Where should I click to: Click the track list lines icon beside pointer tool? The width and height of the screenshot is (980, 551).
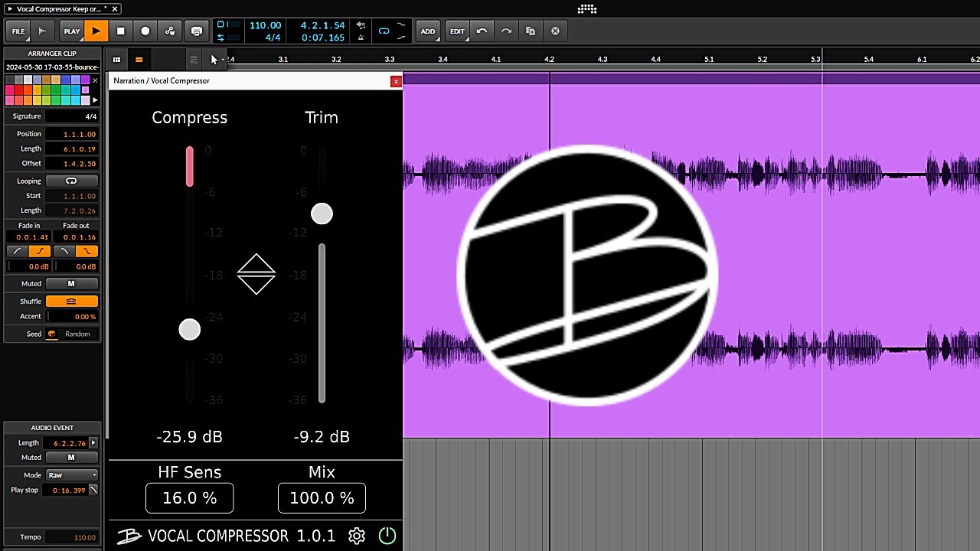194,59
